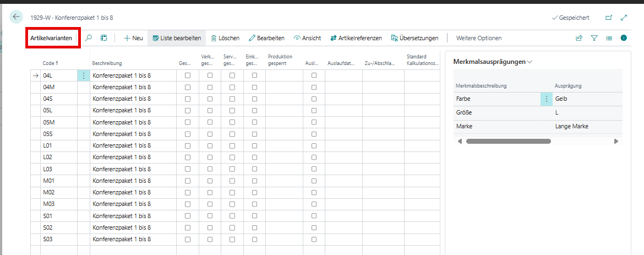
Task: Open page in new window icon
Action: [x=609, y=18]
